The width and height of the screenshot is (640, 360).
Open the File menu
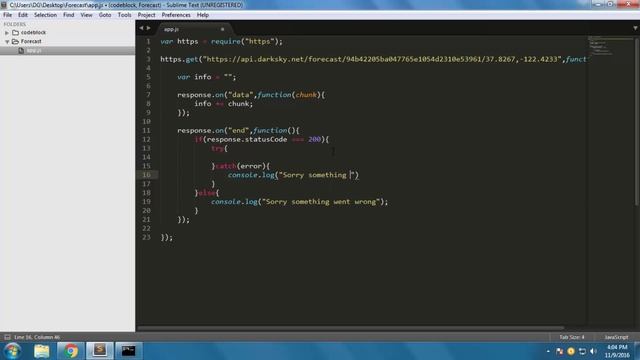click(x=7, y=15)
